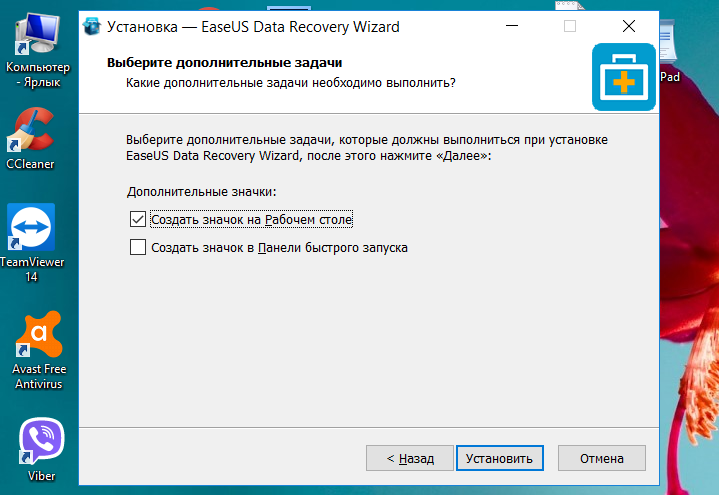Click the 'Выберите дополнительные задачи' heading

coord(225,63)
